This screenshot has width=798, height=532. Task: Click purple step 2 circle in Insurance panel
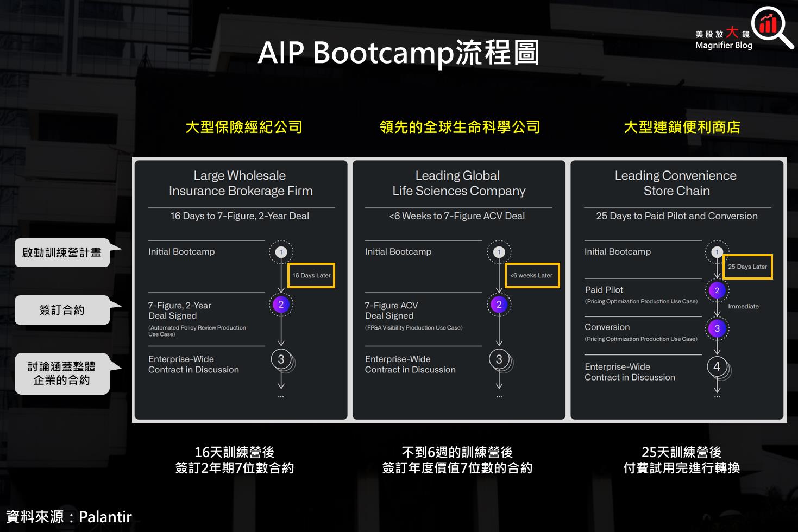281,305
